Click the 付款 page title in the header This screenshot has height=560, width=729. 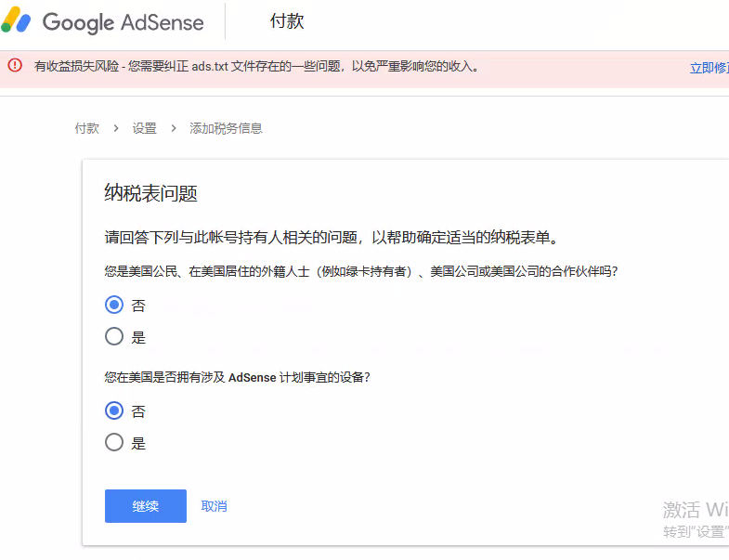point(287,21)
